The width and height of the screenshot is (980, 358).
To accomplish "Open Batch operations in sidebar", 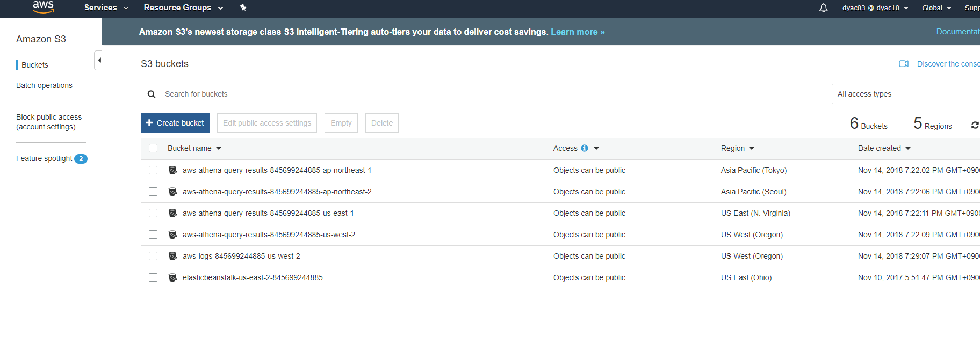I will pos(44,85).
